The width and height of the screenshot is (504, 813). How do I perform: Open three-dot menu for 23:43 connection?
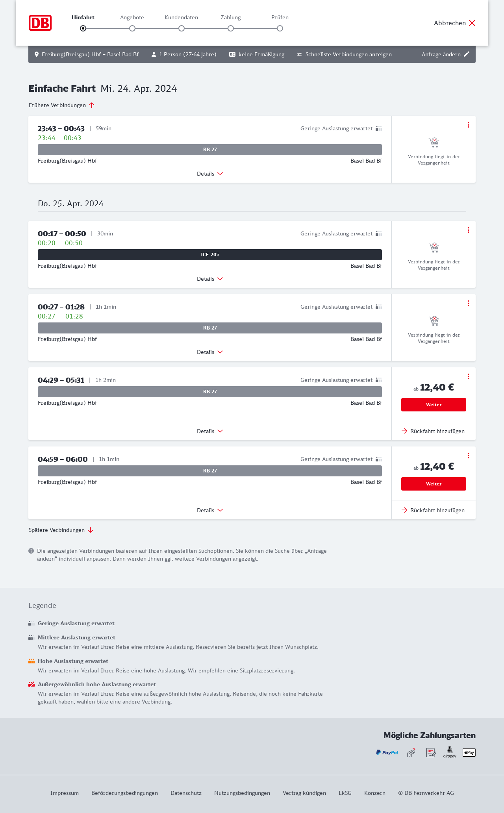coord(468,125)
